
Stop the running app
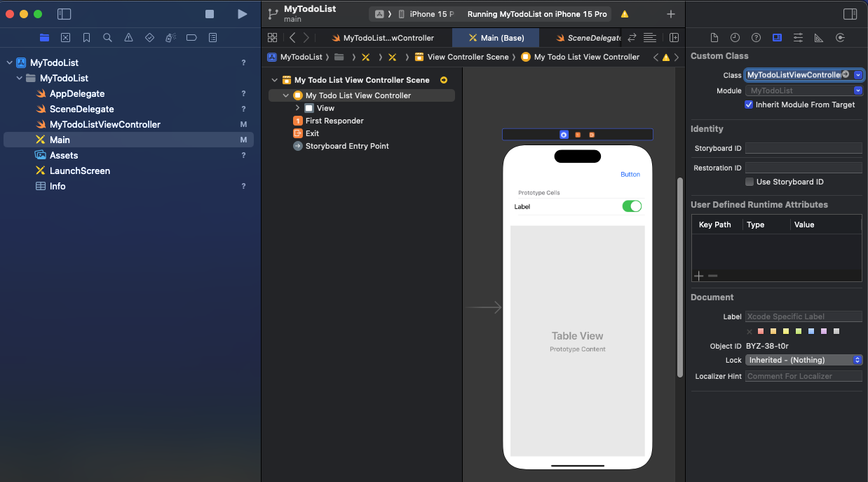pos(210,14)
